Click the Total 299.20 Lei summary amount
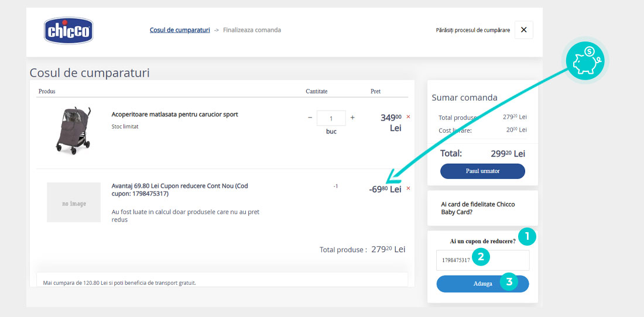 click(508, 154)
